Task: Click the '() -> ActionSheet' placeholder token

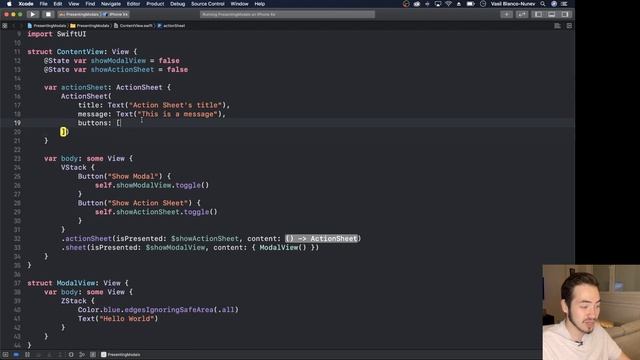Action: (322, 238)
